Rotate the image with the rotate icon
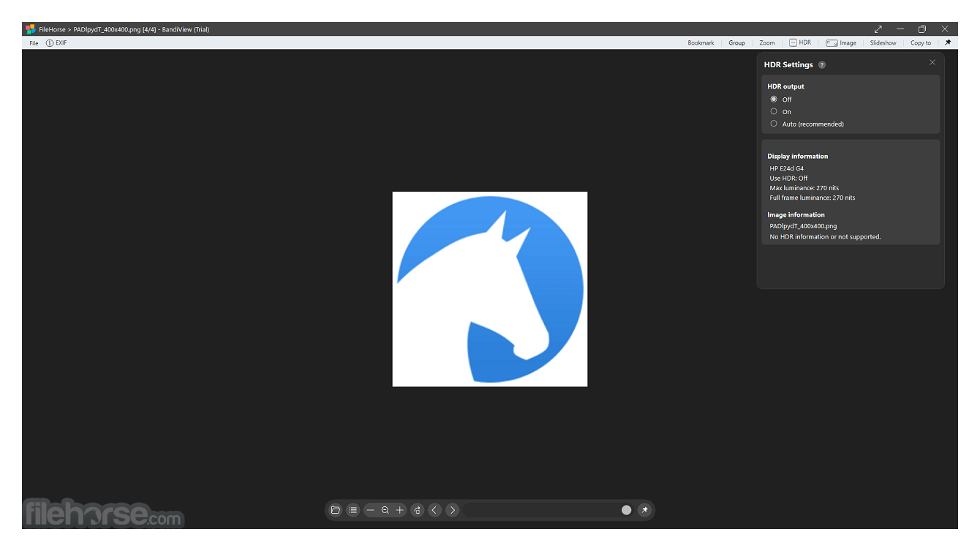980x551 pixels. (x=418, y=510)
